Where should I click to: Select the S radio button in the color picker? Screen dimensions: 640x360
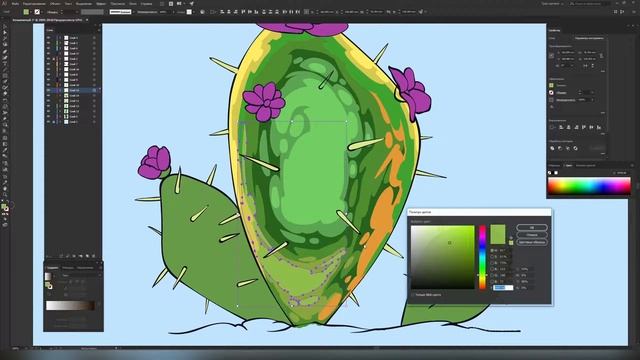[492, 257]
